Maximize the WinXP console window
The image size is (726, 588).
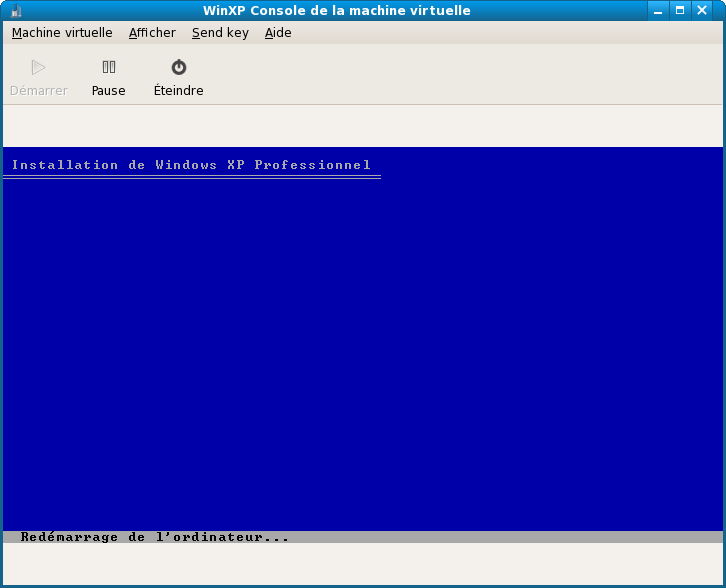tap(680, 10)
